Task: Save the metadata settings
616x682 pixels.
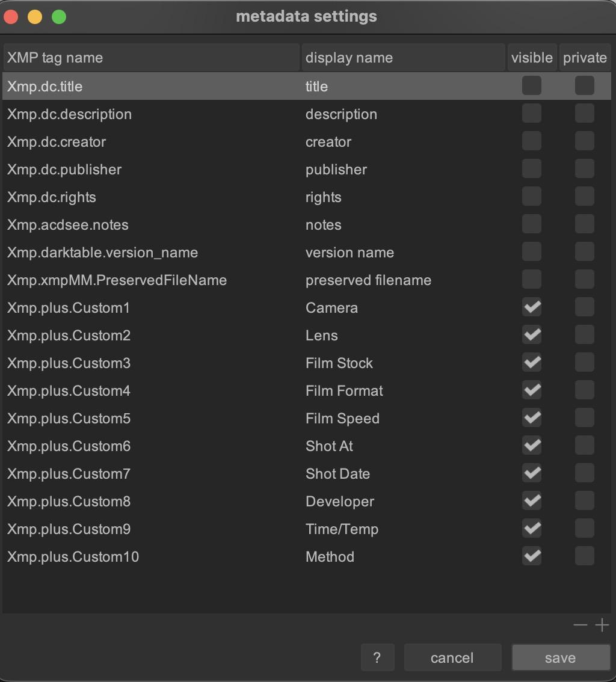Action: click(x=560, y=657)
